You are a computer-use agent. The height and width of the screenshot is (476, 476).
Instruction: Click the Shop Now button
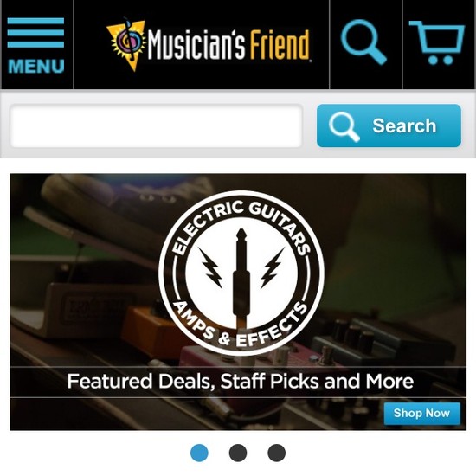point(422,413)
